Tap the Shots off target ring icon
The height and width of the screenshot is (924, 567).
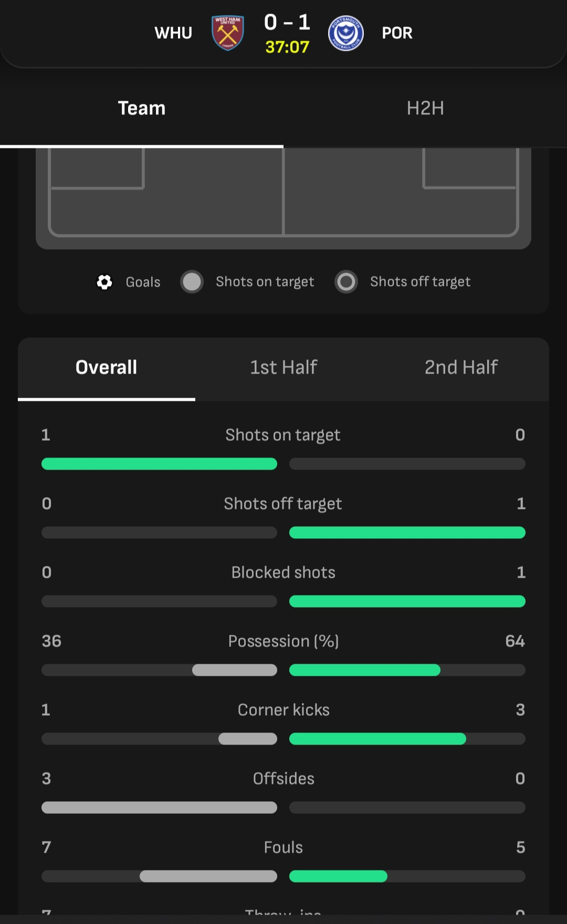[x=346, y=282]
